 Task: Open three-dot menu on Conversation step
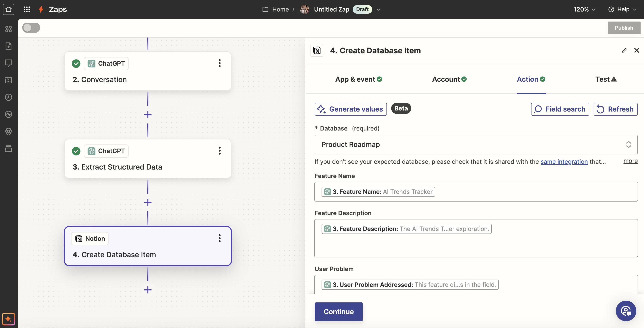220,63
